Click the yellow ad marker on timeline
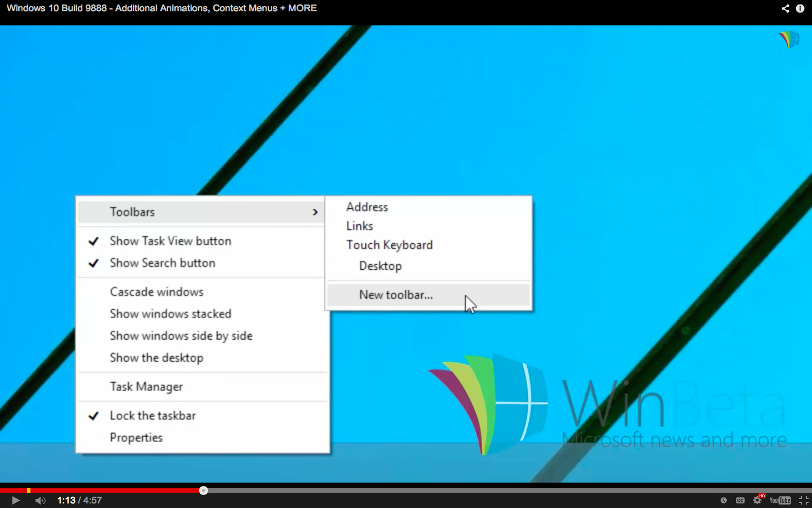 point(29,491)
